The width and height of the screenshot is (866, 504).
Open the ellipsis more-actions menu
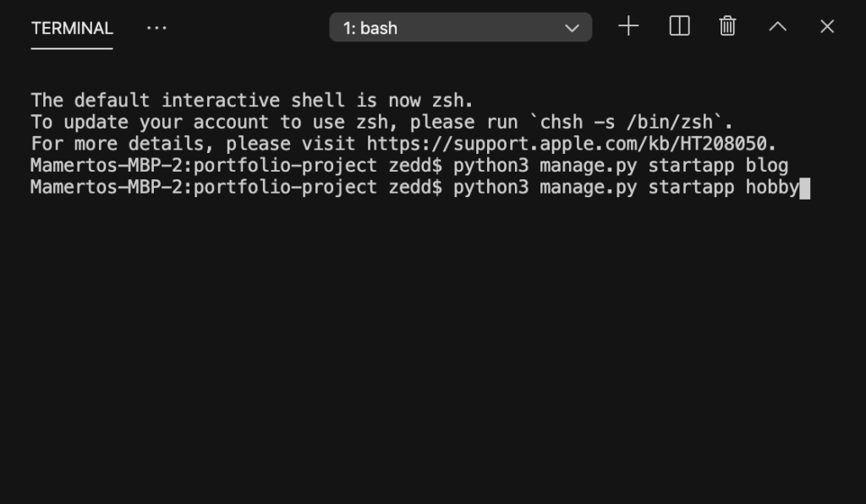point(156,28)
